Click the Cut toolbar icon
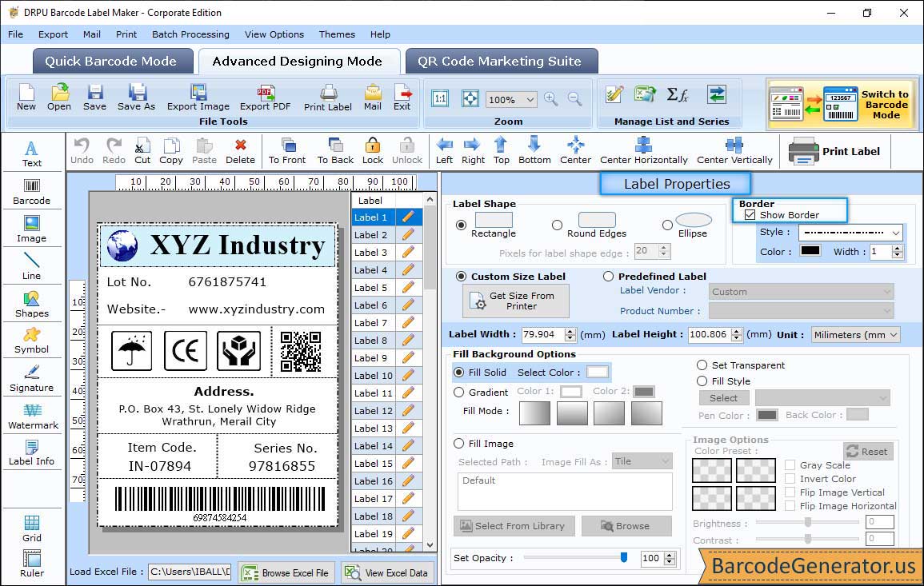Viewport: 924px width, 586px height. [142, 151]
